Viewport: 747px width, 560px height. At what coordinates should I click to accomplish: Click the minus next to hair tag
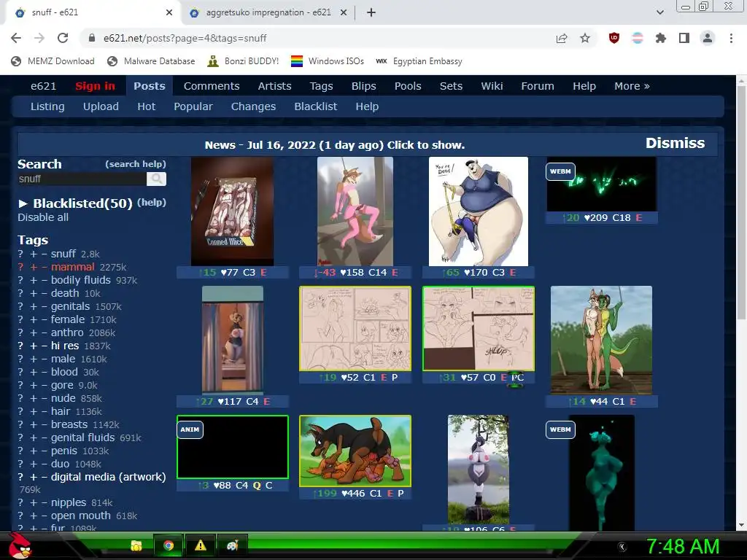coord(44,411)
